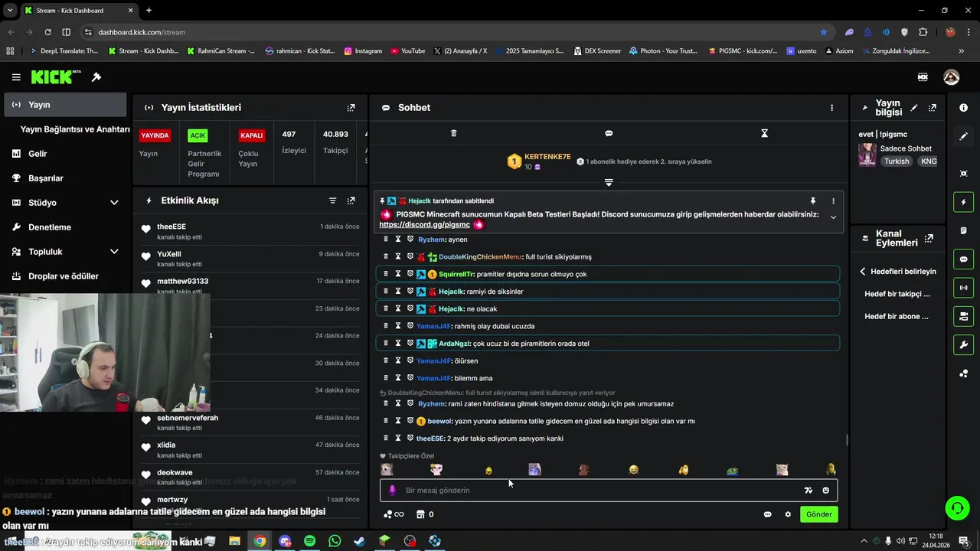The image size is (980, 551).
Task: Click the gift shop icon below message box
Action: pyautogui.click(x=420, y=514)
